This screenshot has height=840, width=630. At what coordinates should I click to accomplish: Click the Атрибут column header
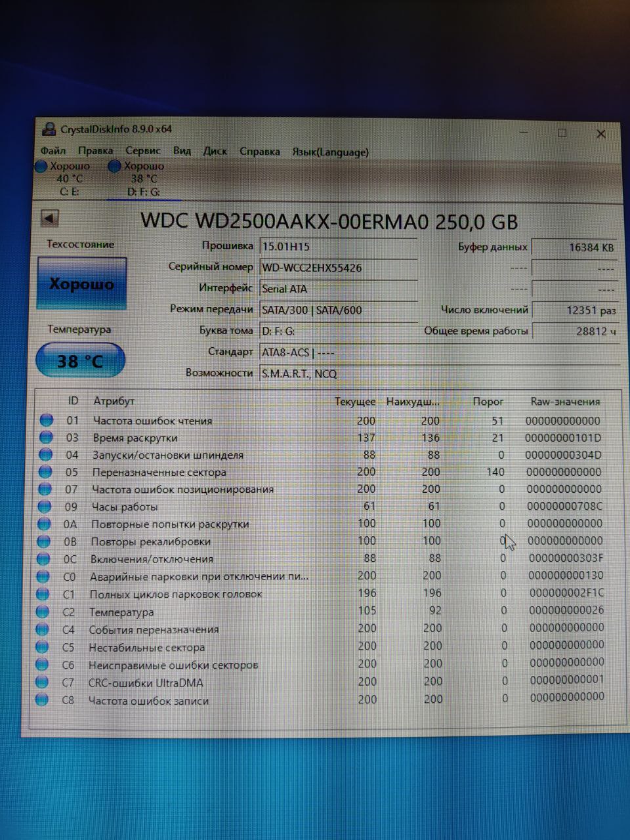point(114,401)
